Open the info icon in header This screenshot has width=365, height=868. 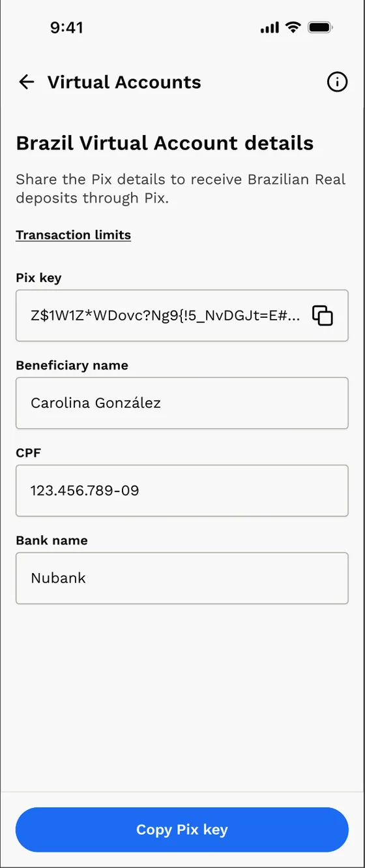[337, 82]
